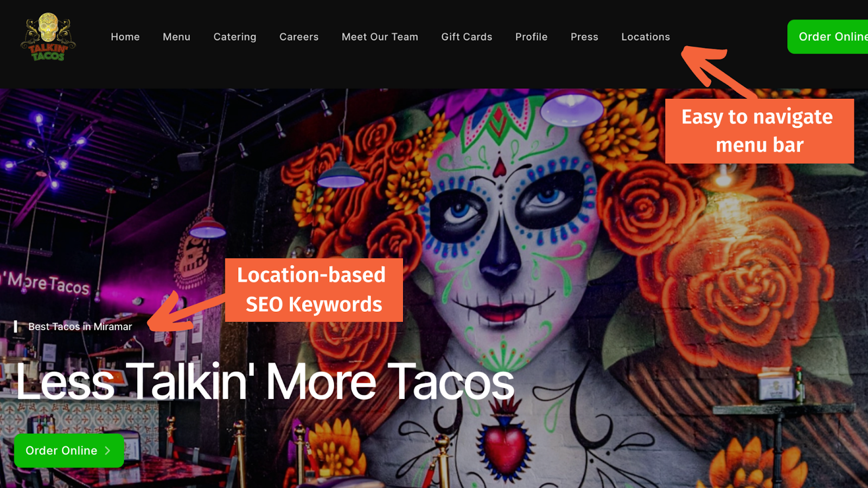Open the Home nav link

coord(125,37)
